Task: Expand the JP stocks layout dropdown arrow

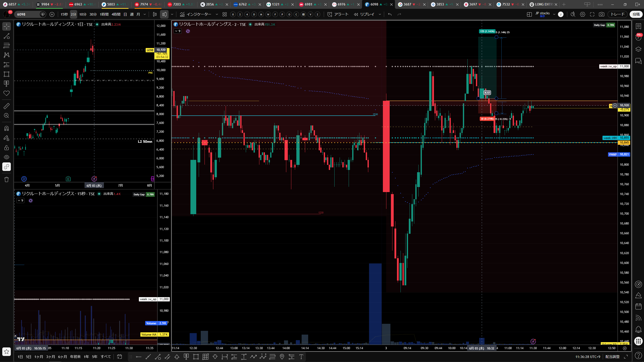Action: click(x=554, y=14)
